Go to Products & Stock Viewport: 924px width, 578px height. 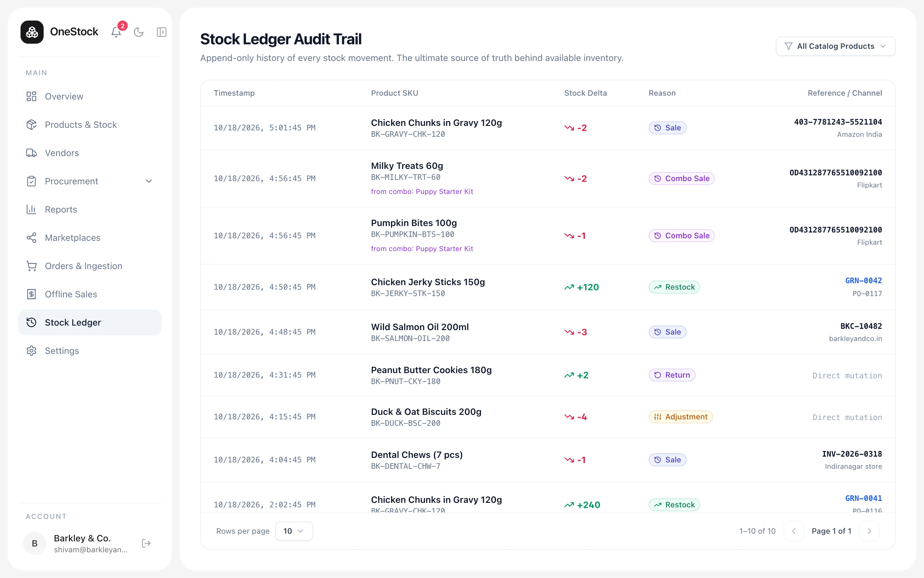pos(90,125)
